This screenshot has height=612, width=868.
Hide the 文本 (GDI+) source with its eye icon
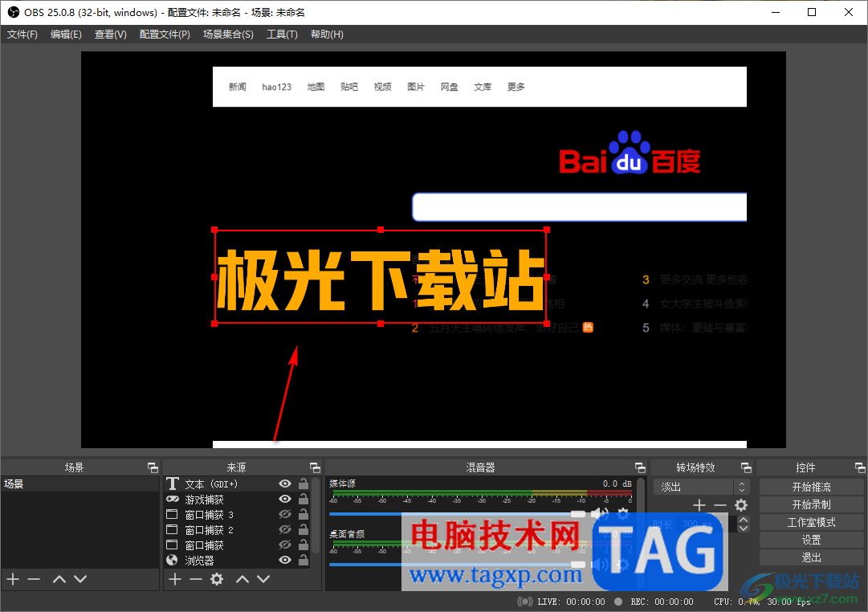pos(285,483)
